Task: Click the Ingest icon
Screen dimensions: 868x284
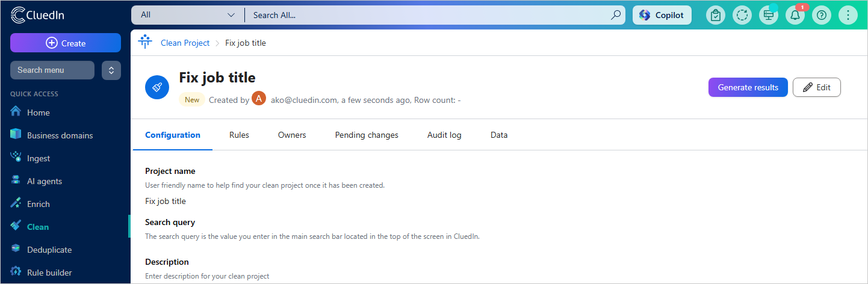Action: (16, 158)
